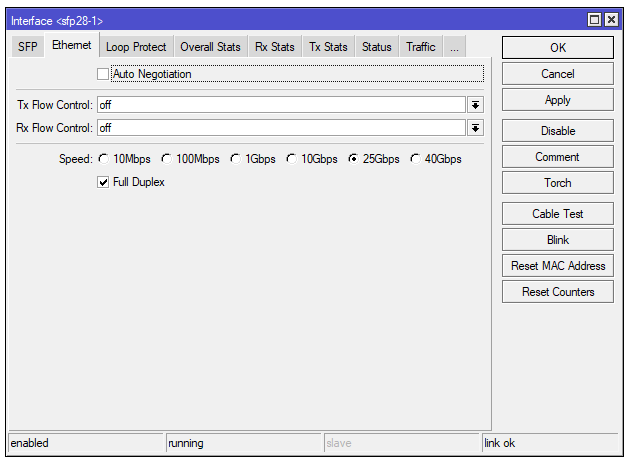Select the 10Mbps speed radio button
Screen dimensions: 632x463
tap(104, 159)
